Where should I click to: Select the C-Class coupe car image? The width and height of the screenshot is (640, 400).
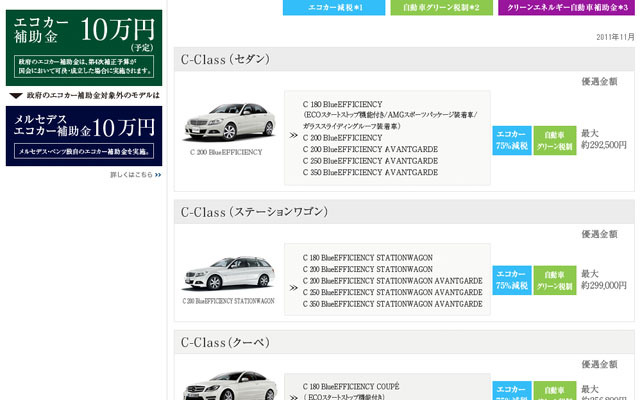click(x=230, y=386)
